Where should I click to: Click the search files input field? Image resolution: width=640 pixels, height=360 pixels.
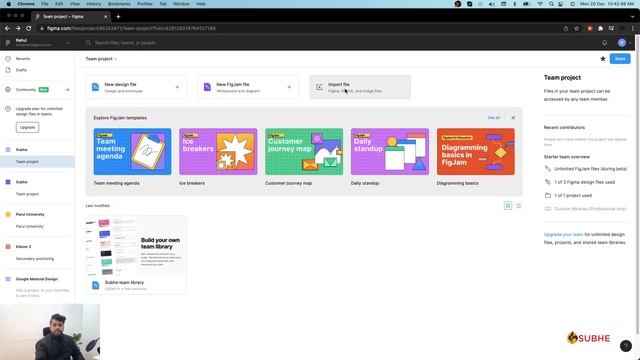pyautogui.click(x=125, y=43)
